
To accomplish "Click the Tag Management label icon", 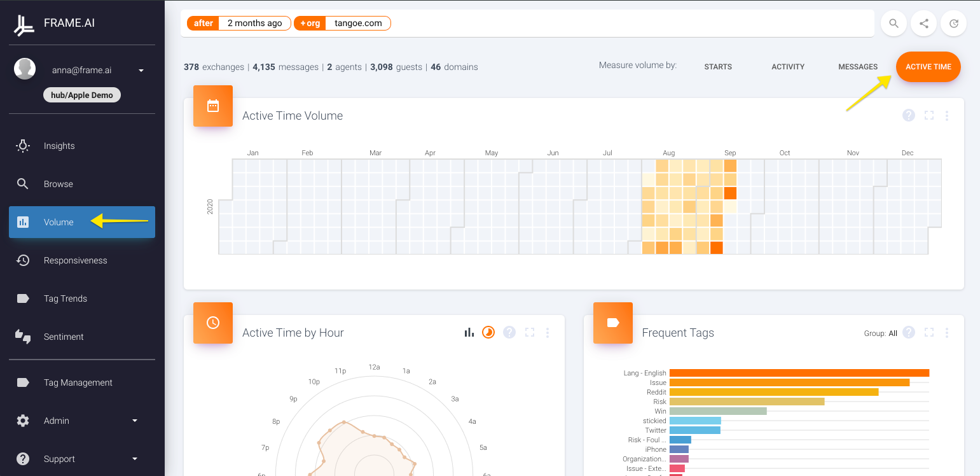I will coord(23,382).
